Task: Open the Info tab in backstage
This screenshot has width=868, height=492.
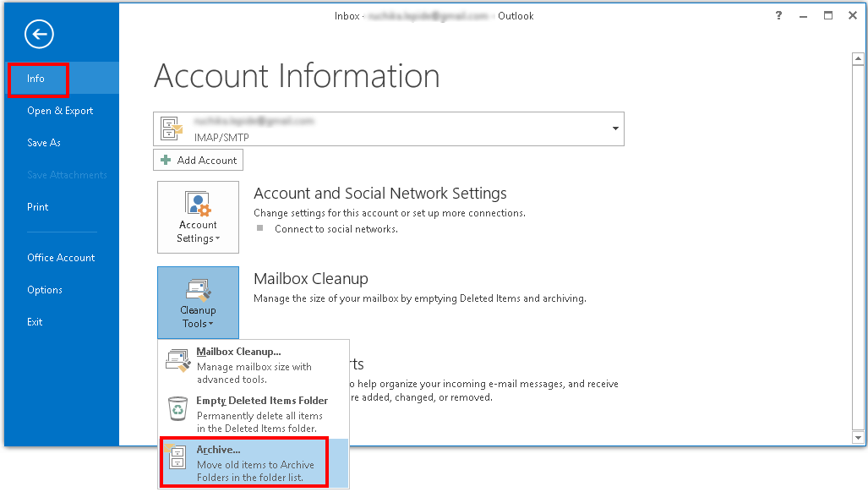Action: pyautogui.click(x=62, y=79)
